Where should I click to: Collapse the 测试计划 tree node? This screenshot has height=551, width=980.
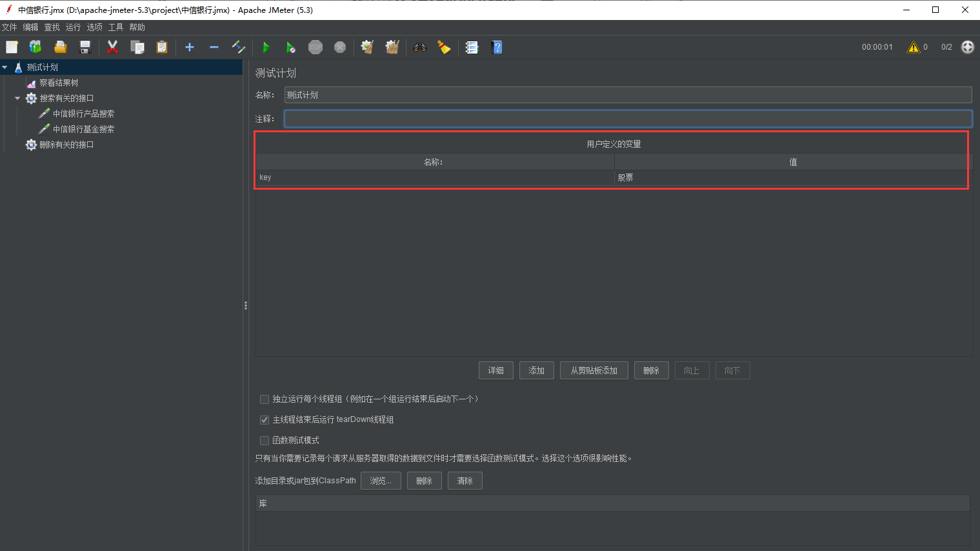point(5,67)
